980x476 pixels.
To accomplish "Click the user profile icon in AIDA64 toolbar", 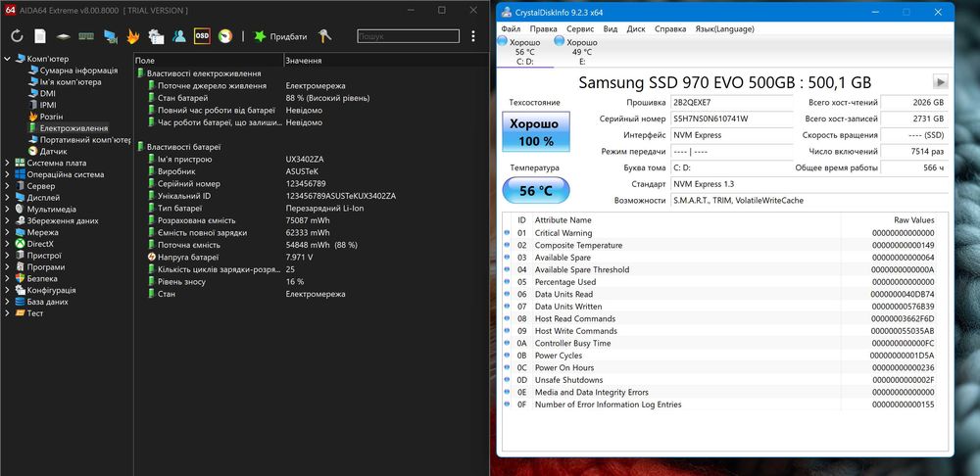I will point(179,36).
